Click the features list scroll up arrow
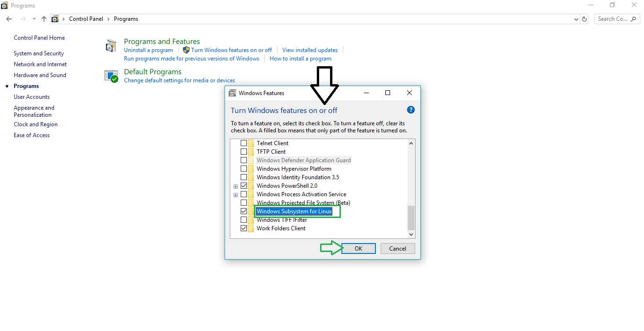The height and width of the screenshot is (331, 644). (x=411, y=144)
